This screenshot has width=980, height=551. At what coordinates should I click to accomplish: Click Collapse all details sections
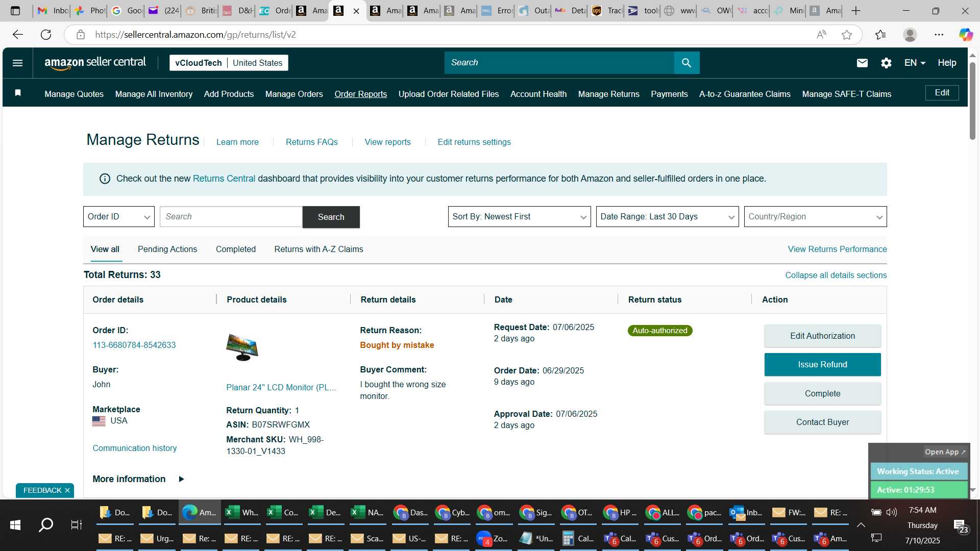coord(836,275)
